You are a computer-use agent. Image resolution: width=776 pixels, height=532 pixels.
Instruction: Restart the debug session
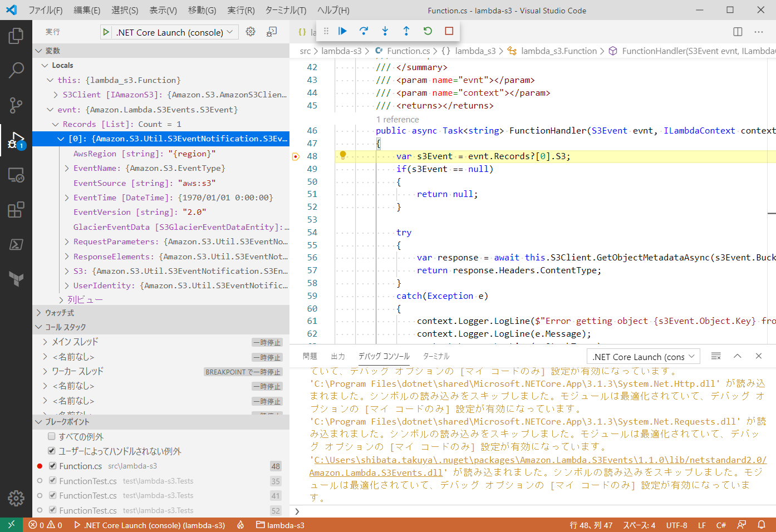[x=428, y=31]
